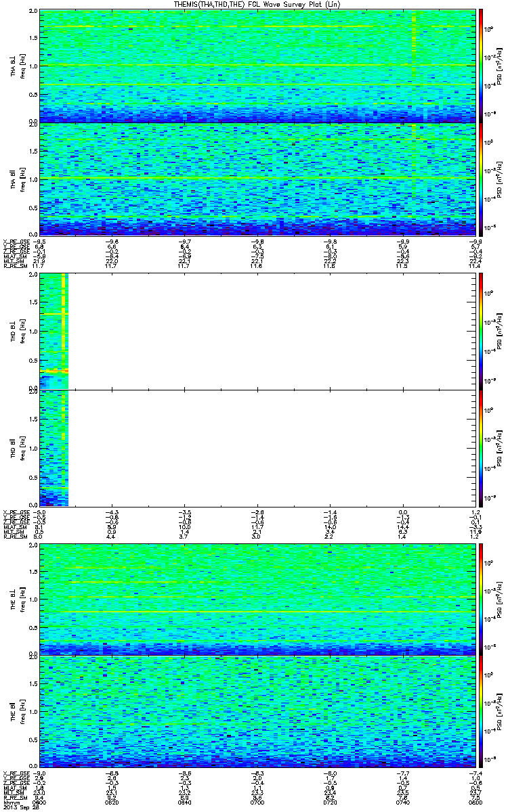The height and width of the screenshot is (812, 508).
Task: Click the THA B∥ spectrogram panel
Action: (x=257, y=179)
